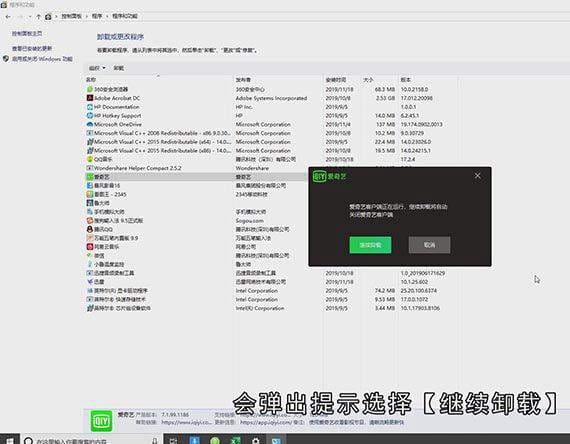Select Microsoft Visual C++ 2008 Redistributable row

click(271, 133)
